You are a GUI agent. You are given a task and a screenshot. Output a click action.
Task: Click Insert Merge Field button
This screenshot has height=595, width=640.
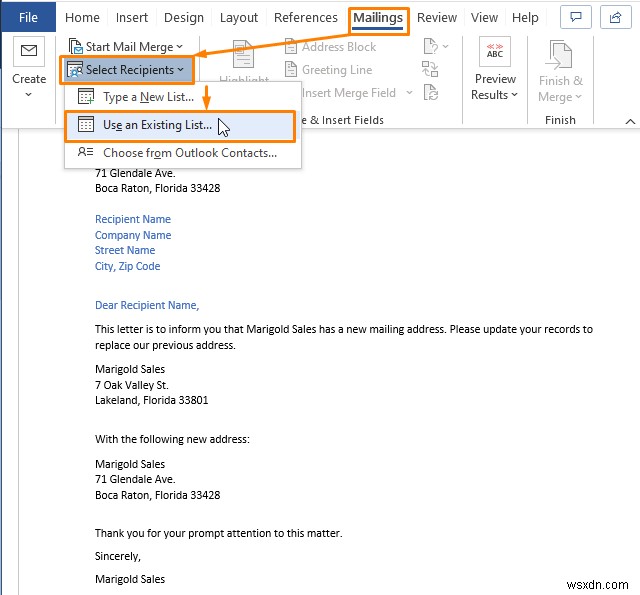coord(349,93)
